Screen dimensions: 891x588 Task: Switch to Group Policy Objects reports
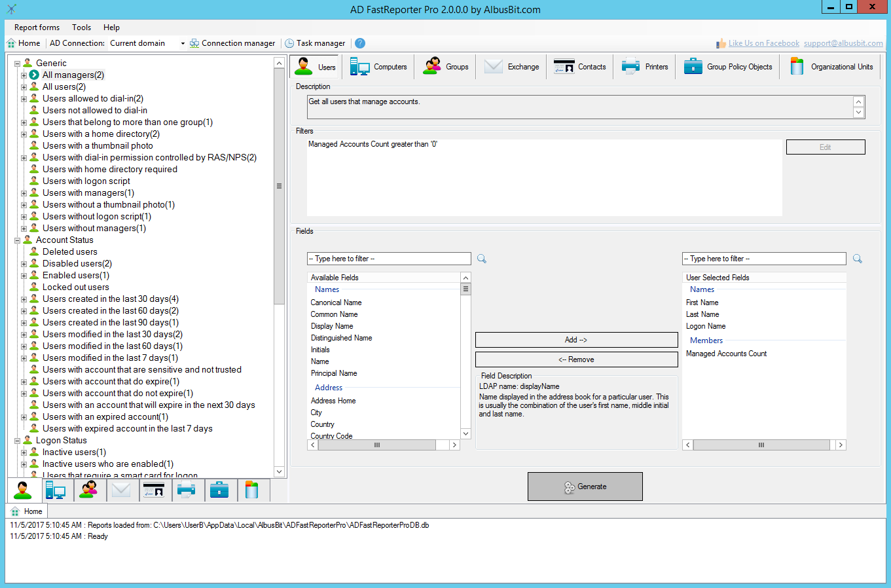pyautogui.click(x=728, y=67)
